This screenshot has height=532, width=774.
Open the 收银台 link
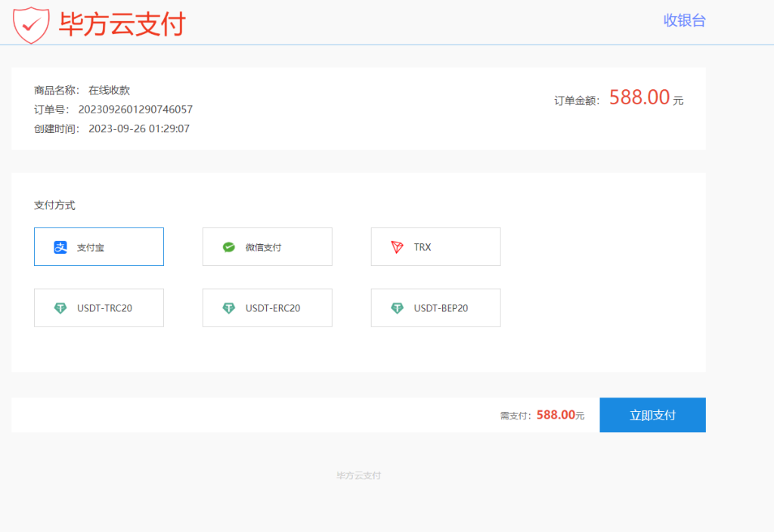[x=684, y=20]
